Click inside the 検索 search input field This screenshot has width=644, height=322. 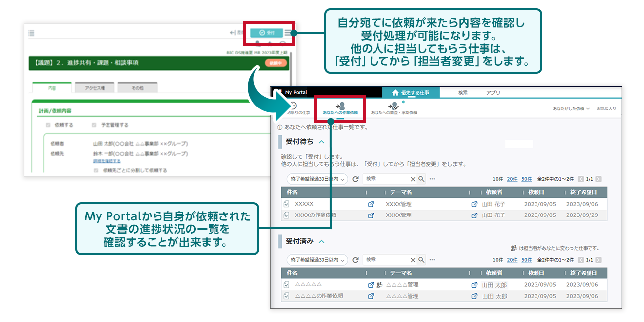click(x=384, y=179)
